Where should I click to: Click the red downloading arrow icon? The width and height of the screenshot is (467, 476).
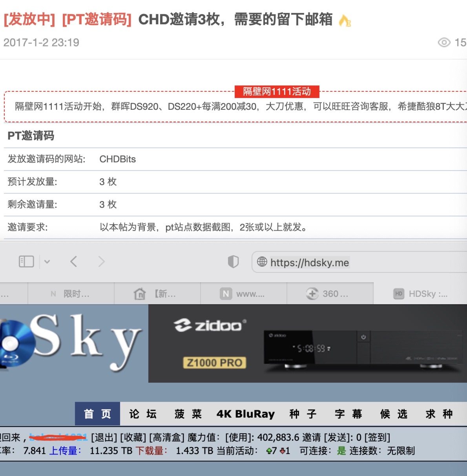click(x=282, y=451)
